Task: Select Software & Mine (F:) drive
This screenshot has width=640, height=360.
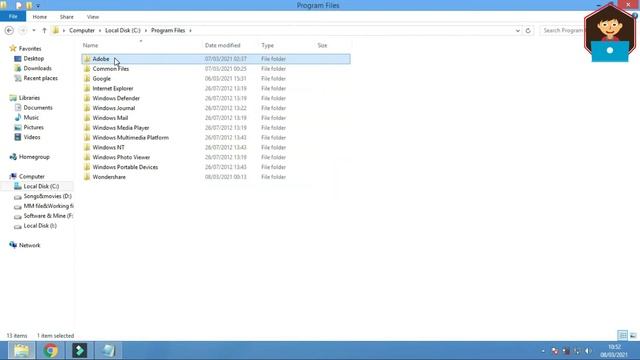Action: (x=48, y=216)
